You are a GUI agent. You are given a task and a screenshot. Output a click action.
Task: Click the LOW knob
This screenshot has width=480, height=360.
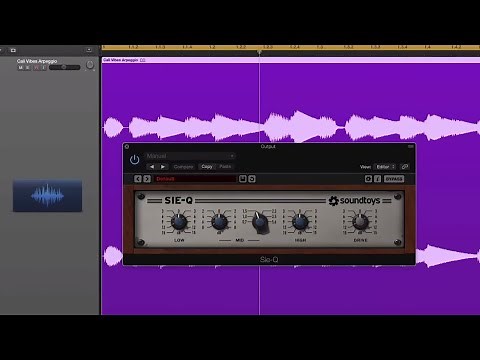click(x=179, y=222)
